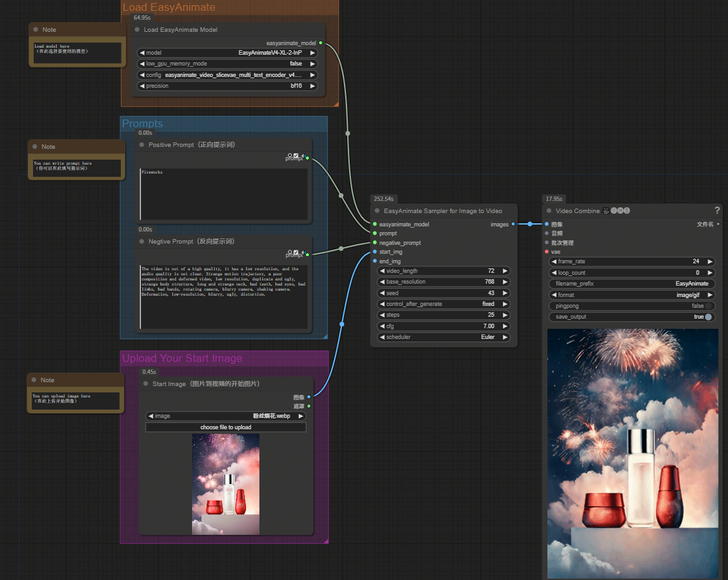Click the circle icon left of the prompt checkbox
The image size is (728, 580).
[290, 156]
